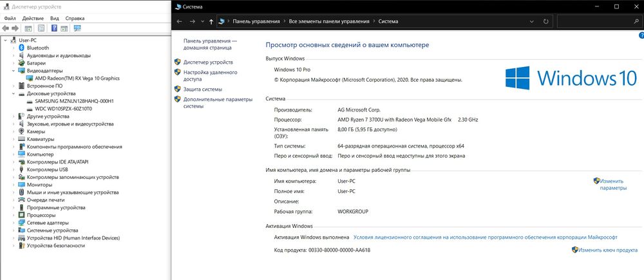Click the Батареи battery icon
The image size is (644, 280).
coord(22,63)
